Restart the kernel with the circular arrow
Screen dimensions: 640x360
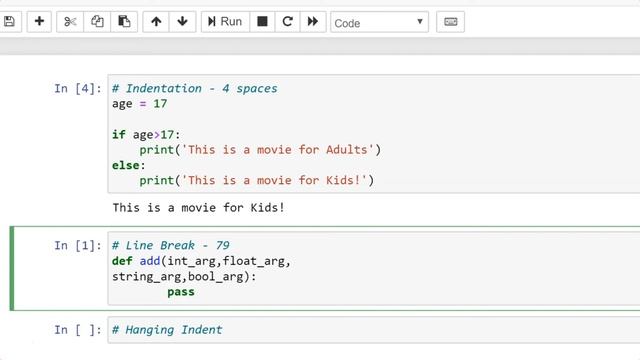click(287, 22)
